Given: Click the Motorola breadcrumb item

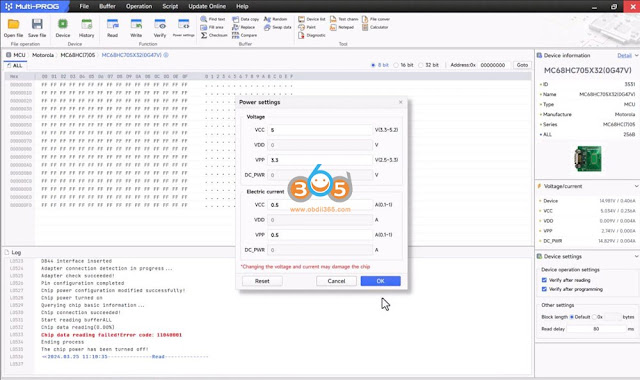Looking at the screenshot, I should tap(43, 55).
